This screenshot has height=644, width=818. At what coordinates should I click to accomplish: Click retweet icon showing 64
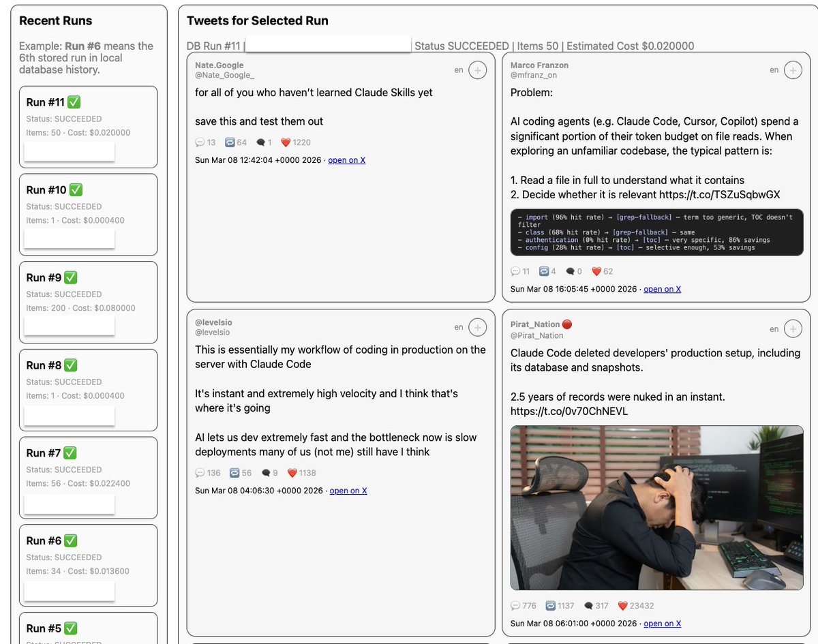[230, 142]
